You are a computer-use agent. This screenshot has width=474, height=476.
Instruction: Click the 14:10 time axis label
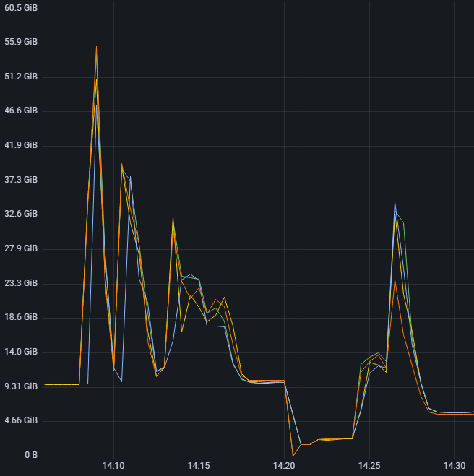point(113,466)
